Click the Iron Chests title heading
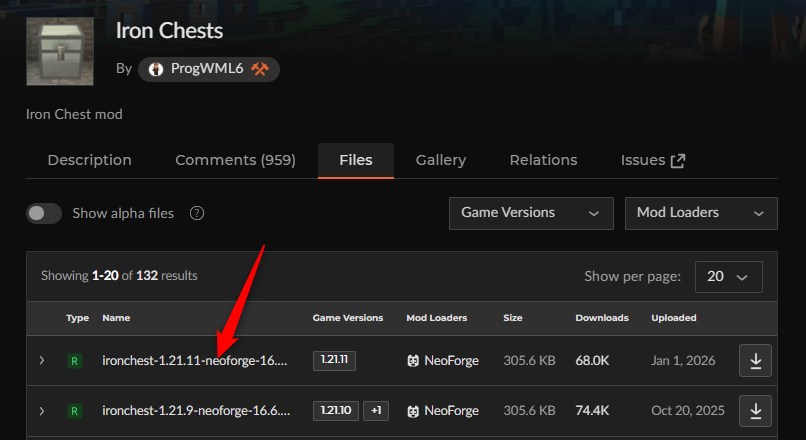 click(x=169, y=30)
